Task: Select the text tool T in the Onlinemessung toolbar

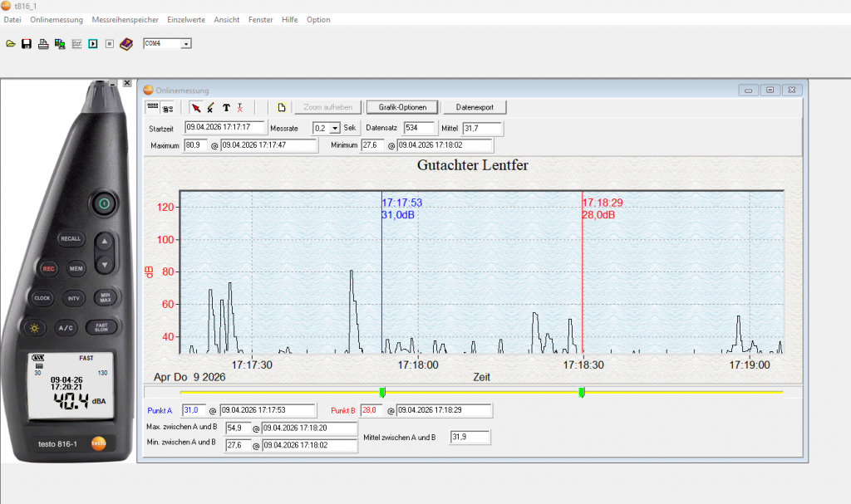Action: (x=226, y=107)
